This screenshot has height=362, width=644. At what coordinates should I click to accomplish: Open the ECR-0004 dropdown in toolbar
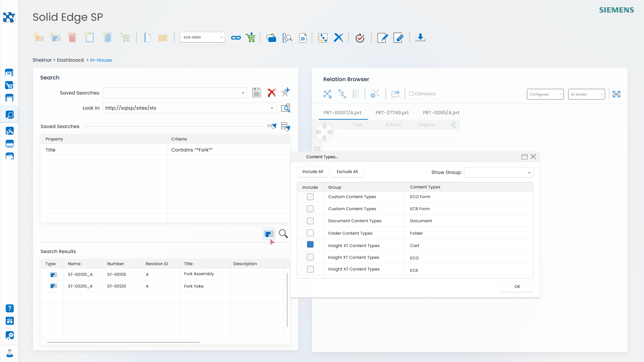pos(202,37)
